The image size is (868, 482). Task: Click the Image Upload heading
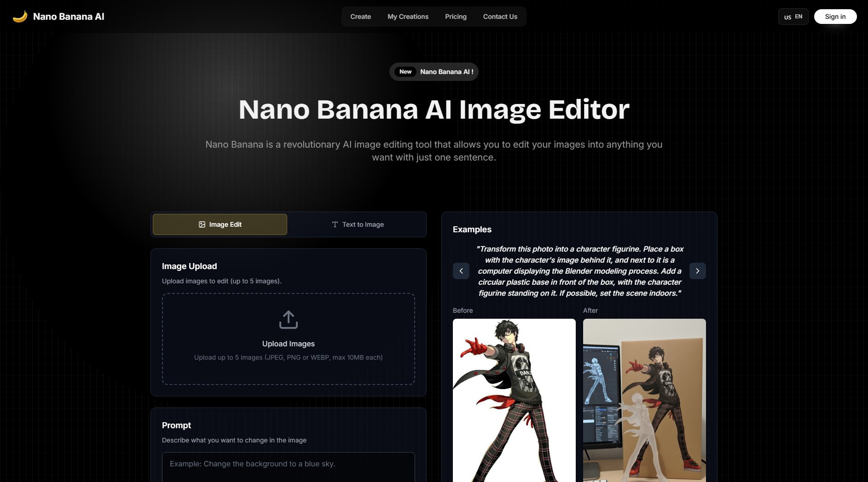click(189, 266)
